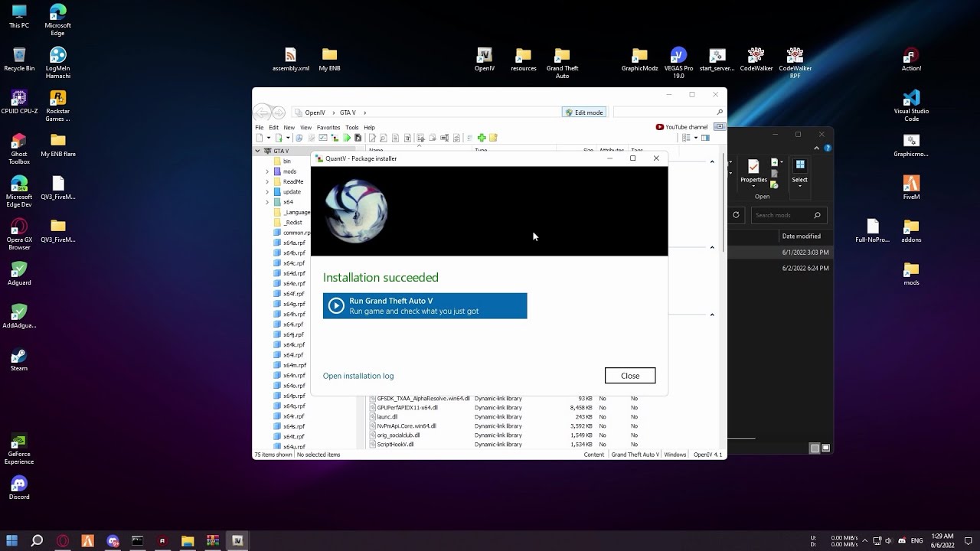Click Windows Start button on taskbar
Screen dimensions: 980x551
point(11,541)
